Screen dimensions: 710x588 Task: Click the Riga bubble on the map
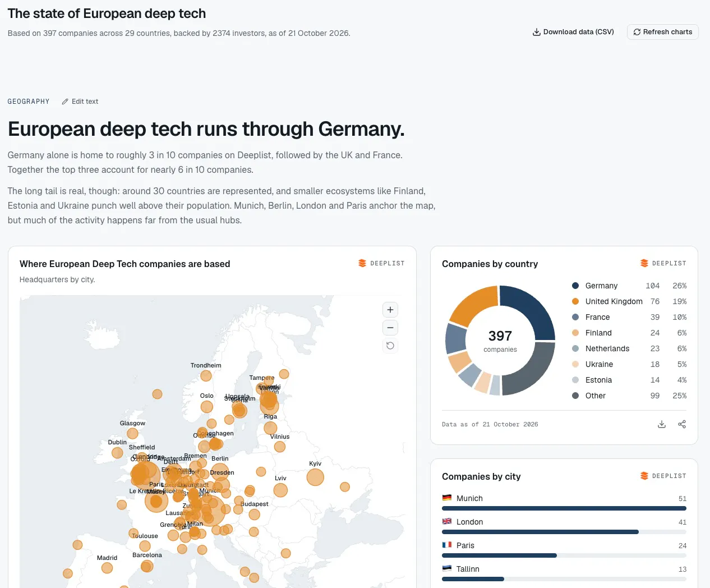(x=270, y=428)
